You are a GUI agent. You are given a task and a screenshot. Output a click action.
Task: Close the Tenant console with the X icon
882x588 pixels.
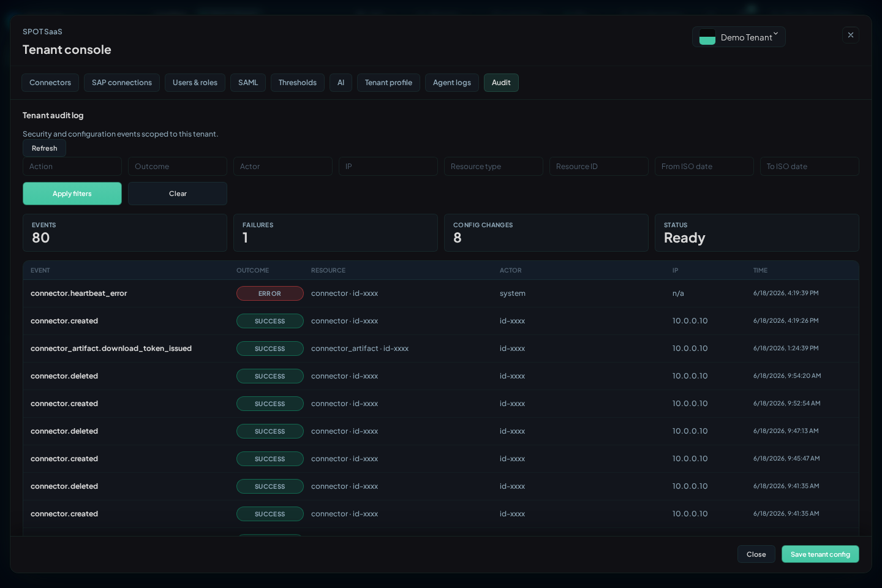[850, 35]
